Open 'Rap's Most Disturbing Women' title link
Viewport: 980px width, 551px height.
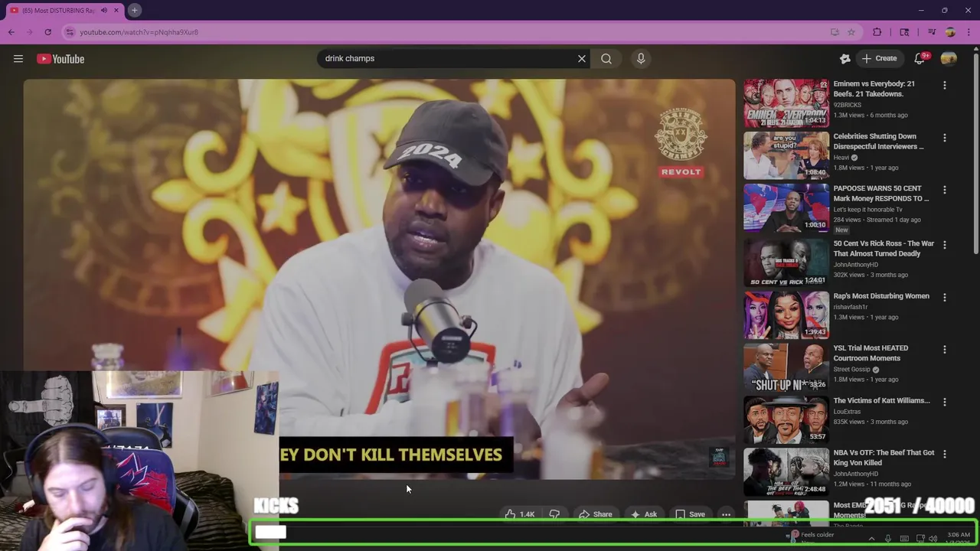click(x=881, y=296)
